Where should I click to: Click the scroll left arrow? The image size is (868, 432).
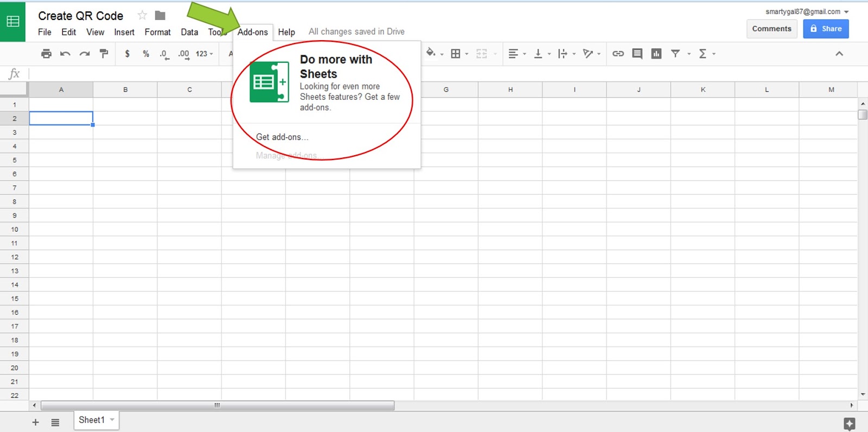(x=35, y=405)
